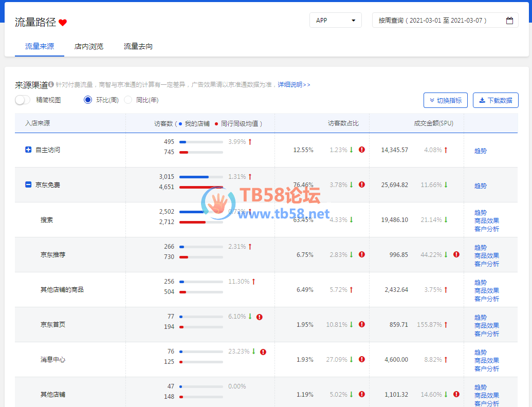Screen dimensions: 532x407
Task: Click the red heart favorite icon
Action: pyautogui.click(x=63, y=23)
